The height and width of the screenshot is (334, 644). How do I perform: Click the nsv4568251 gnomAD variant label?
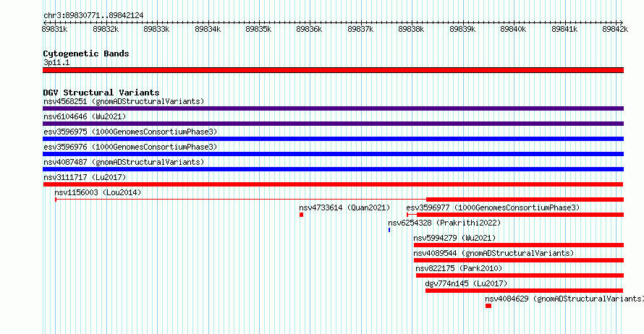click(124, 101)
